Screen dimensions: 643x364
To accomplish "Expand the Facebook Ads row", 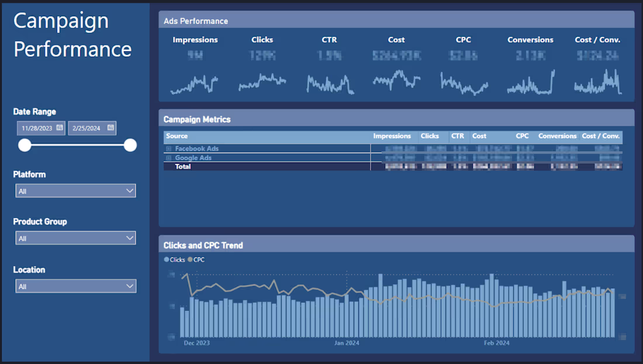I will 169,148.
